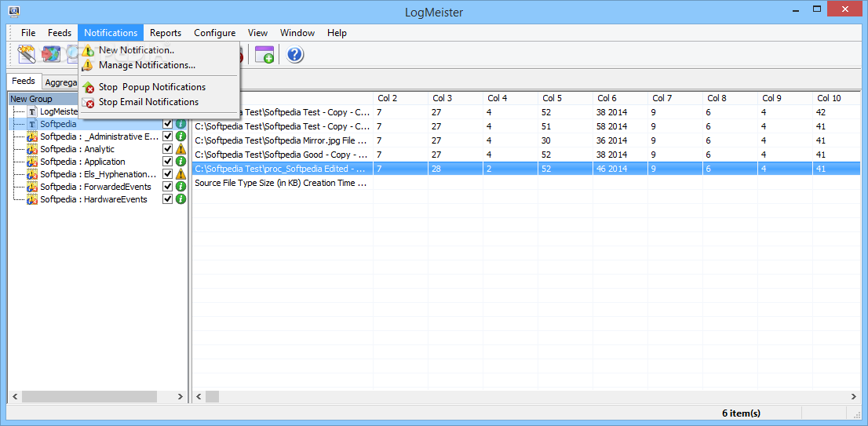Toggle checkbox for Softpedia : HardwareEvents
Screen dimensions: 868x426
point(168,199)
